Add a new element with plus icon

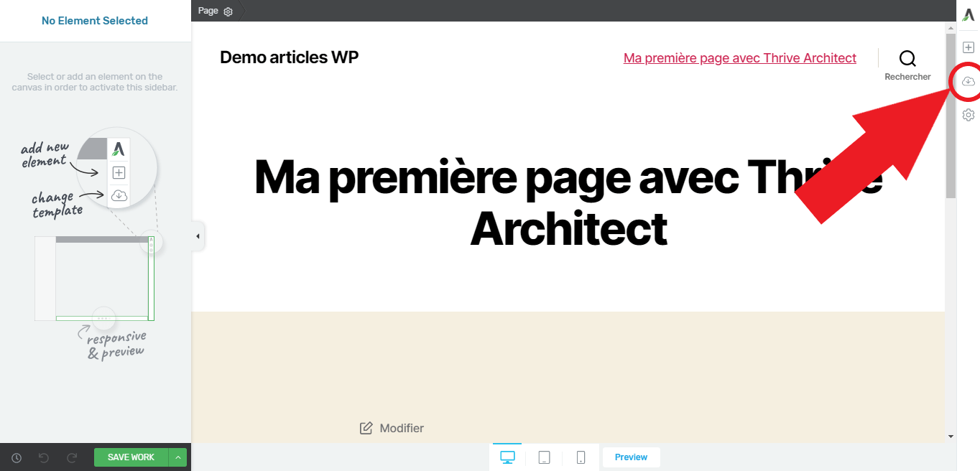(969, 47)
